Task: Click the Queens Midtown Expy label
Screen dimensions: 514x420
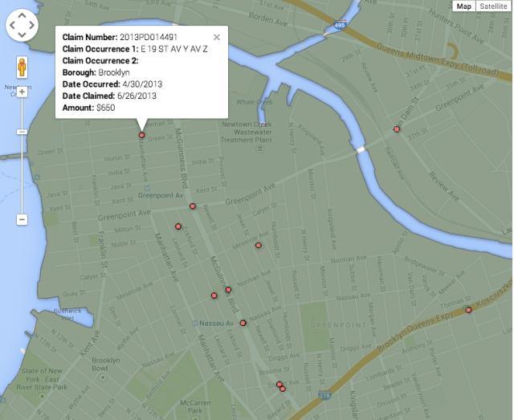Action: (x=439, y=59)
